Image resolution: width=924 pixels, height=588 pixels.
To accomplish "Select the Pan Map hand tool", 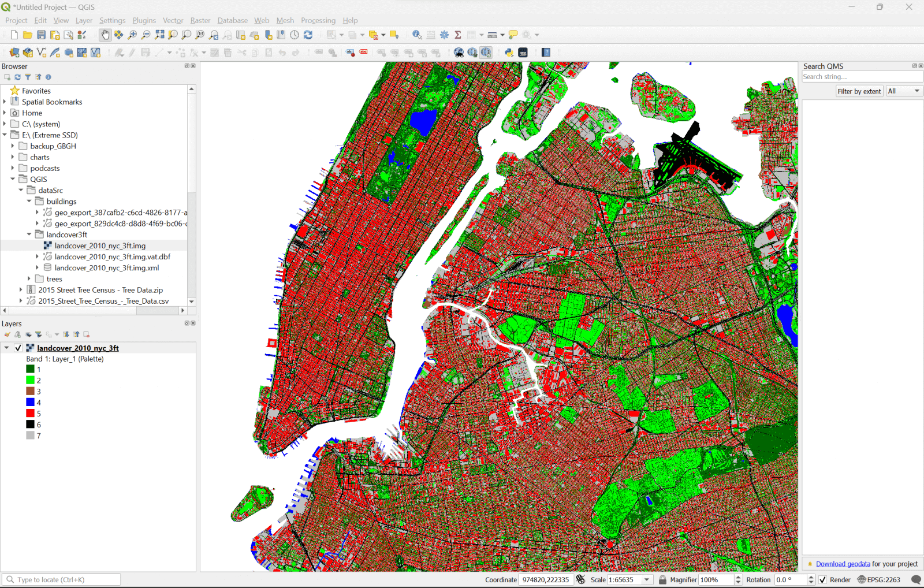I will coord(105,35).
